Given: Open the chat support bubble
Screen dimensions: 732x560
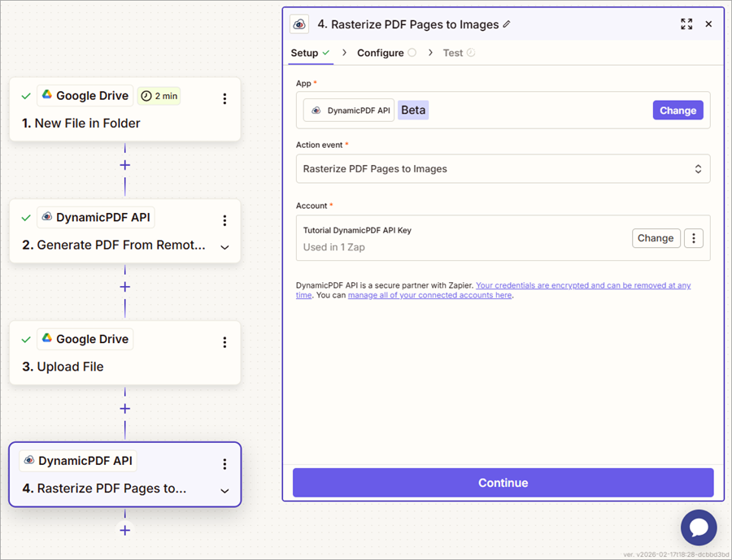Looking at the screenshot, I should pyautogui.click(x=699, y=527).
